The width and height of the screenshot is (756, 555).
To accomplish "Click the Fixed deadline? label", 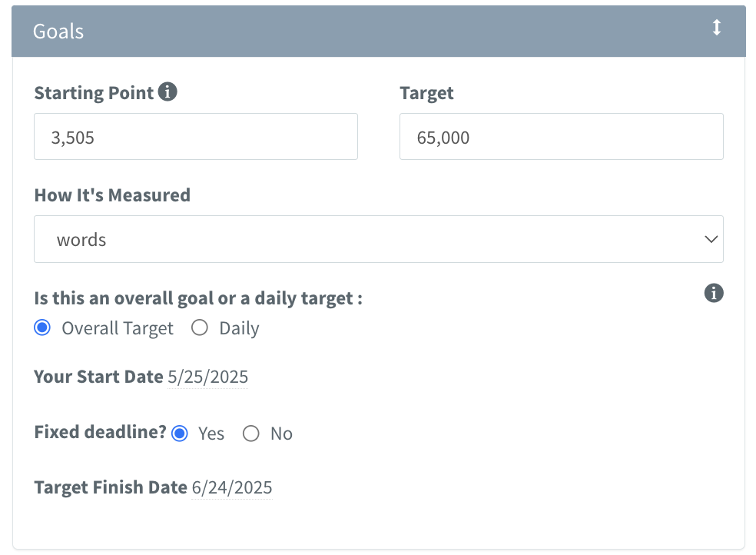I will point(100,432).
